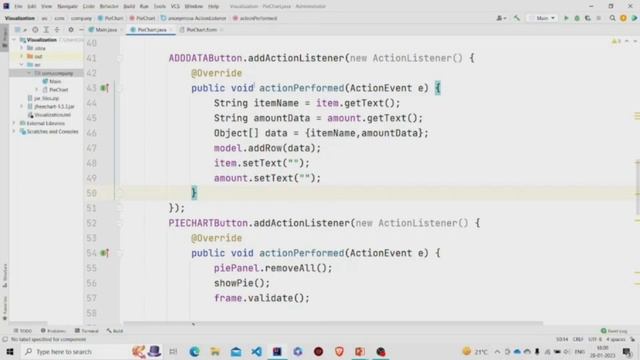Click the Stop button icon in toolbar
Image resolution: width=640 pixels, height=360 pixels.
coord(599,18)
